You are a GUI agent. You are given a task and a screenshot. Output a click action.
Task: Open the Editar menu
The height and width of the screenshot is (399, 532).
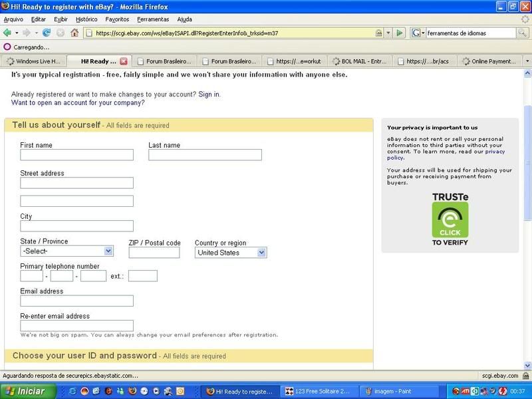[39, 19]
